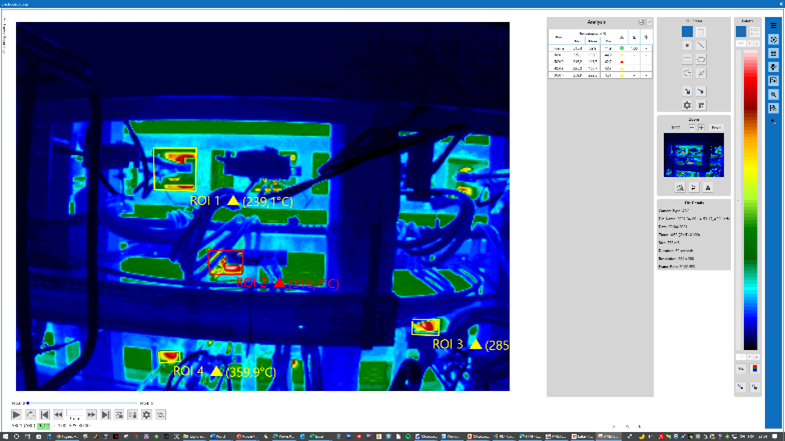The image size is (785, 441).
Task: Select the line ROI tool
Action: (701, 45)
